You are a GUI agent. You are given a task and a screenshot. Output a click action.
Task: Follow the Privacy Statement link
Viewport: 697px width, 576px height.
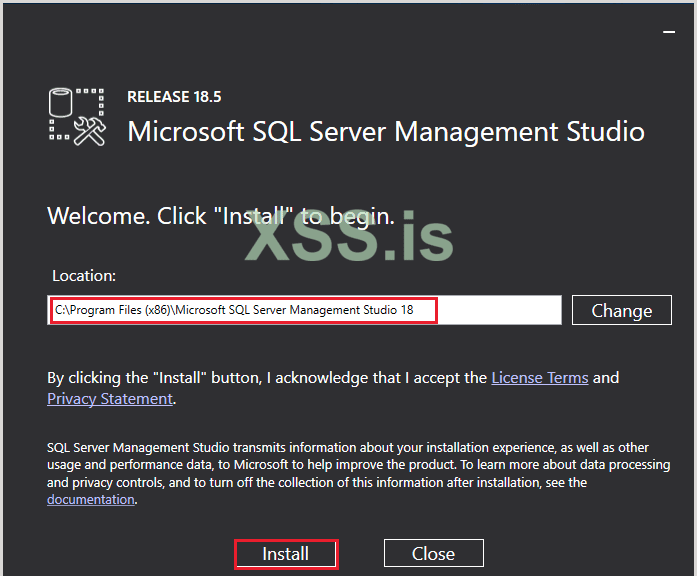(x=109, y=398)
